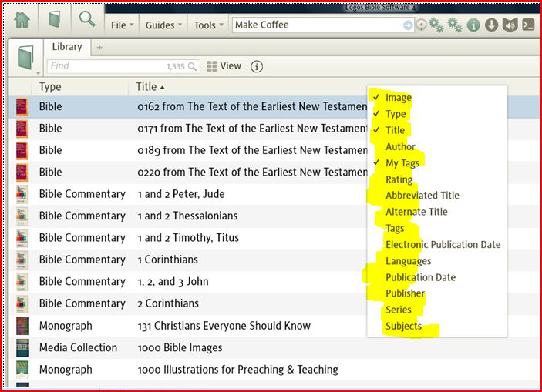Image resolution: width=542 pixels, height=392 pixels.
Task: Select 131 Christians Everyone Should Know title
Action: tap(224, 326)
